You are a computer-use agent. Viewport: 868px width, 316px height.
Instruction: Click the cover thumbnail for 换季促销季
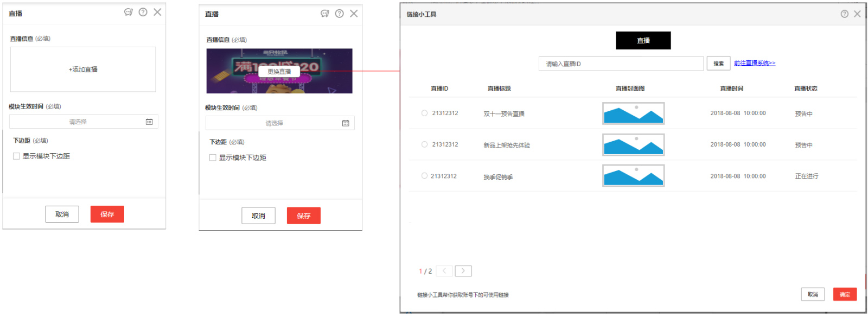pos(634,176)
